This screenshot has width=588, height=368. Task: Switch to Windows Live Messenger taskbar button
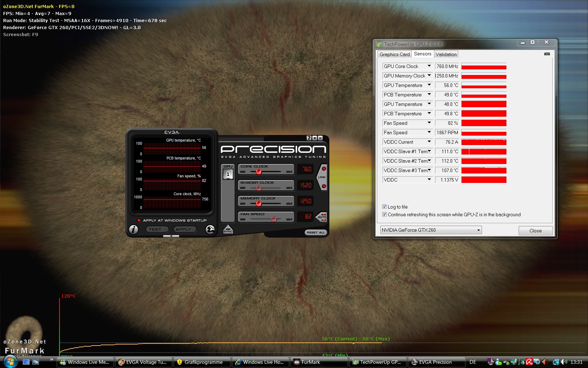tap(85, 362)
